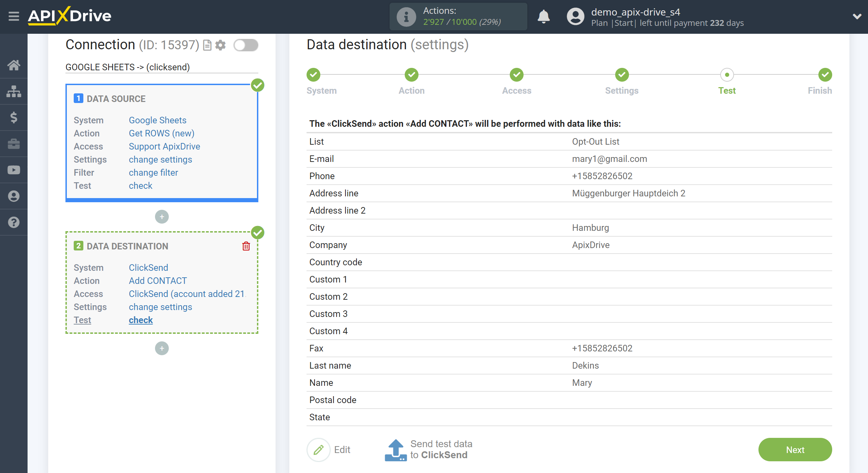Go to the Access step

517,75
